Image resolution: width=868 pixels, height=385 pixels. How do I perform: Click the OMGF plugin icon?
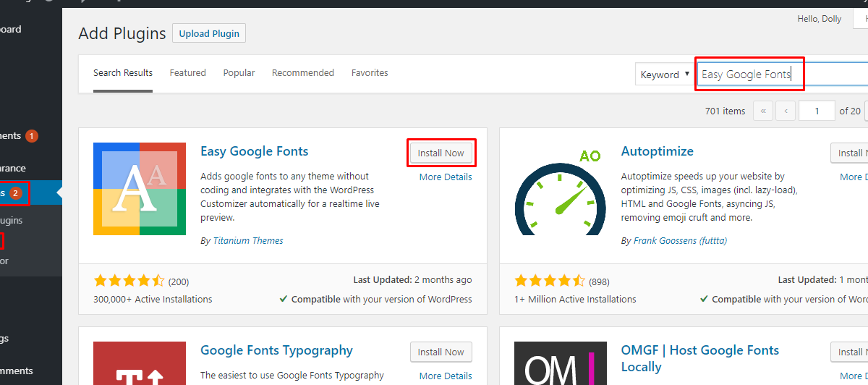[561, 363]
